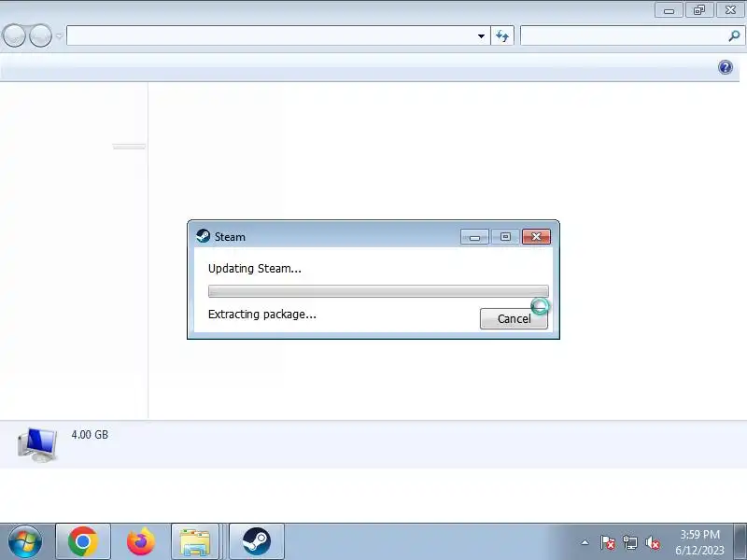Click the Extracting package... status text
Viewport: 747px width, 560px height.
coord(262,315)
